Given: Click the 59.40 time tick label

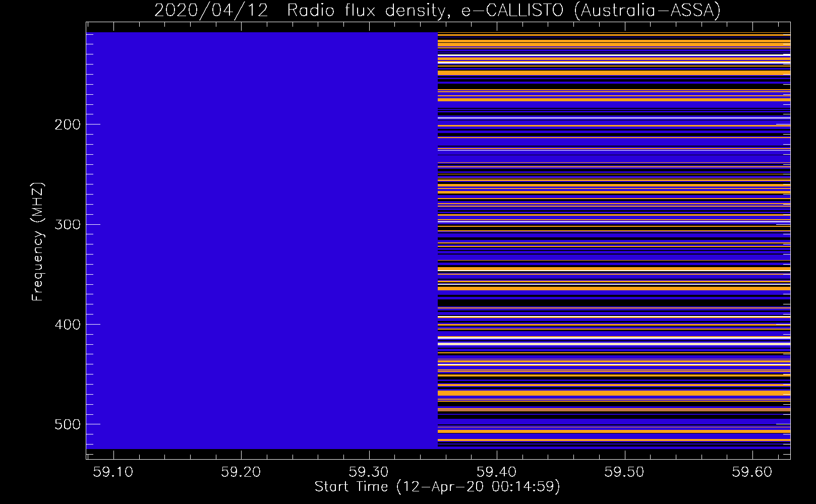Looking at the screenshot, I should pos(497,472).
